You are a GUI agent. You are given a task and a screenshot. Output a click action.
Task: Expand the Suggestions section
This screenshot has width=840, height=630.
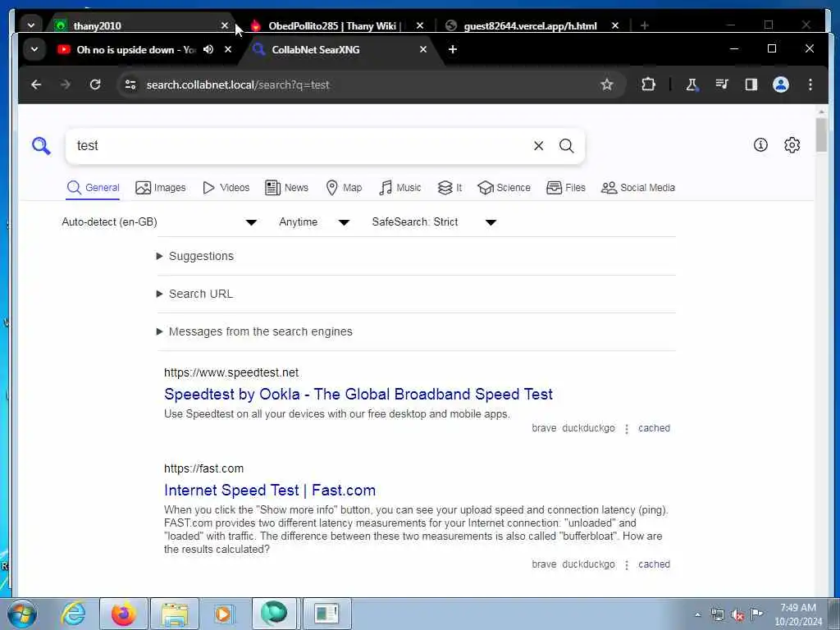195,256
